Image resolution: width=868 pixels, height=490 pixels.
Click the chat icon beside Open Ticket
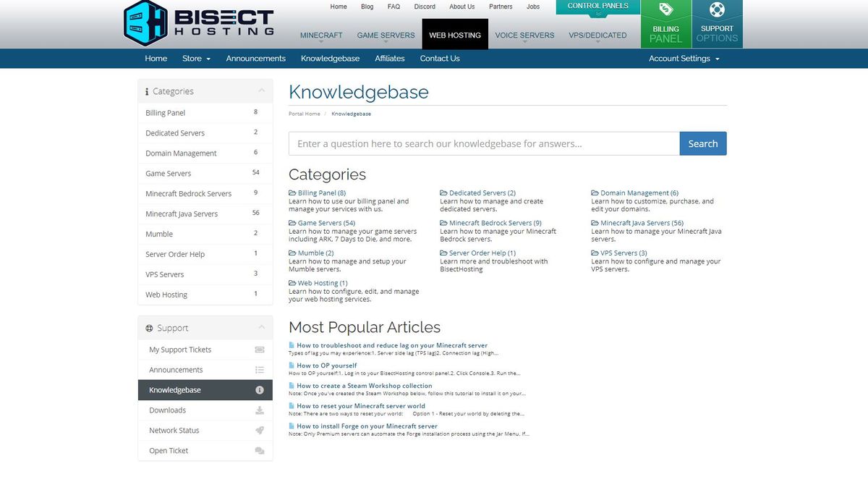259,450
